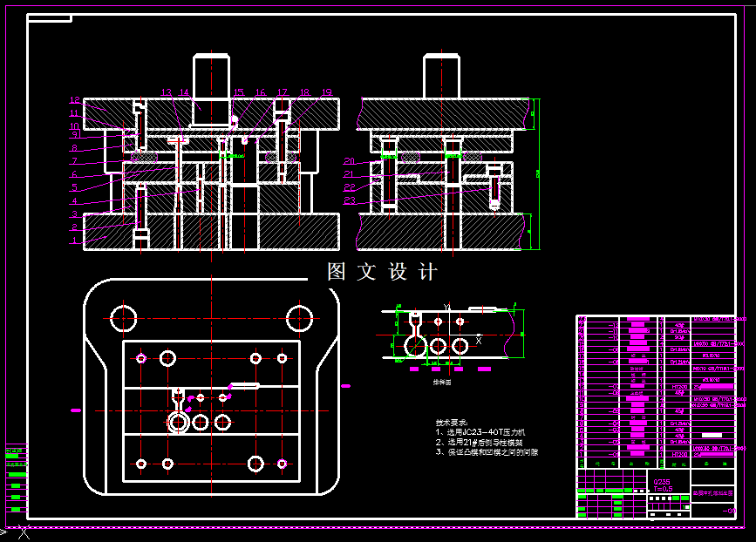Select the shank rectangle atop the side view
Viewport: 756px width, 542px height.
click(441, 77)
